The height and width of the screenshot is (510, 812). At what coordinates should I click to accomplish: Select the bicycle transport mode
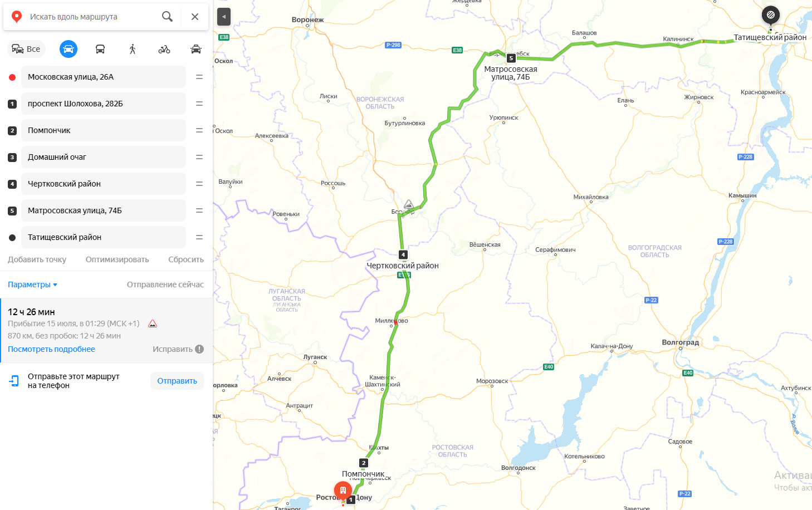pyautogui.click(x=164, y=49)
